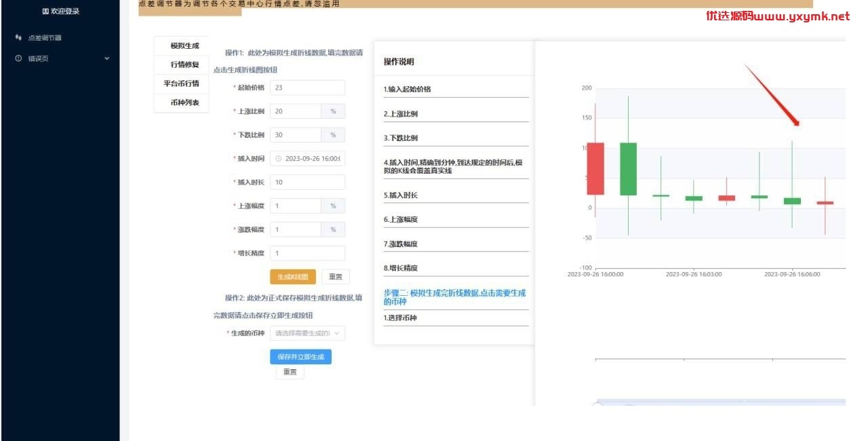This screenshot has width=868, height=441.
Task: Click into the 上涨比例 input
Action: [295, 111]
